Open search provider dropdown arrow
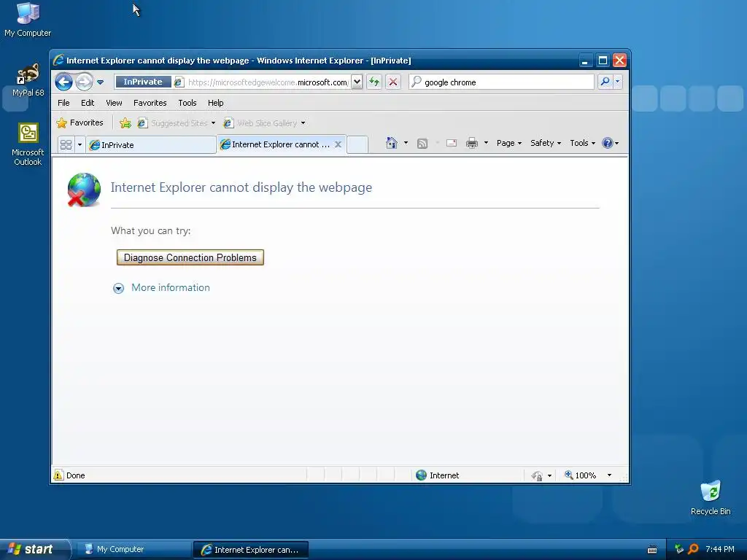Viewport: 747px width, 560px height. point(618,82)
